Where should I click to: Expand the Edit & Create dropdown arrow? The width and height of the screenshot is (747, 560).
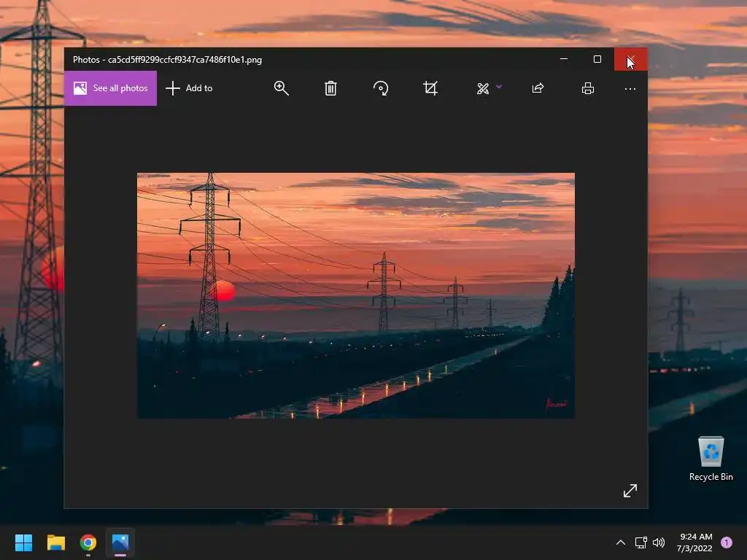point(499,87)
